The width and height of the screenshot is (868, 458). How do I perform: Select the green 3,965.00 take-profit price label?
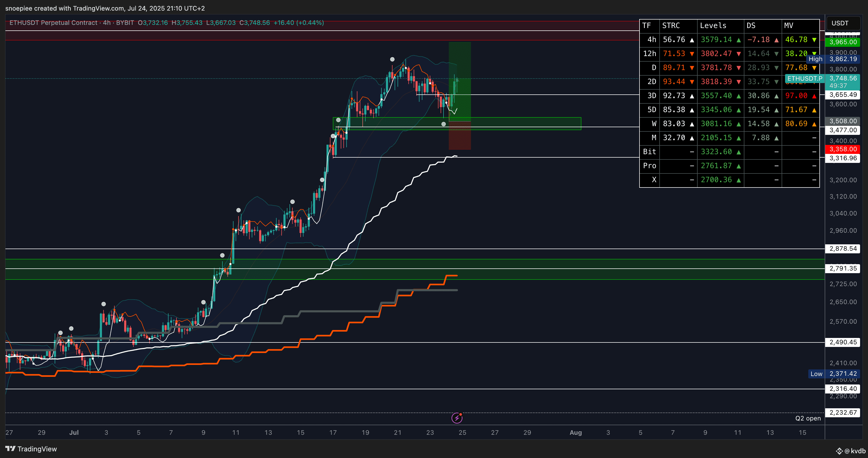[x=843, y=42]
